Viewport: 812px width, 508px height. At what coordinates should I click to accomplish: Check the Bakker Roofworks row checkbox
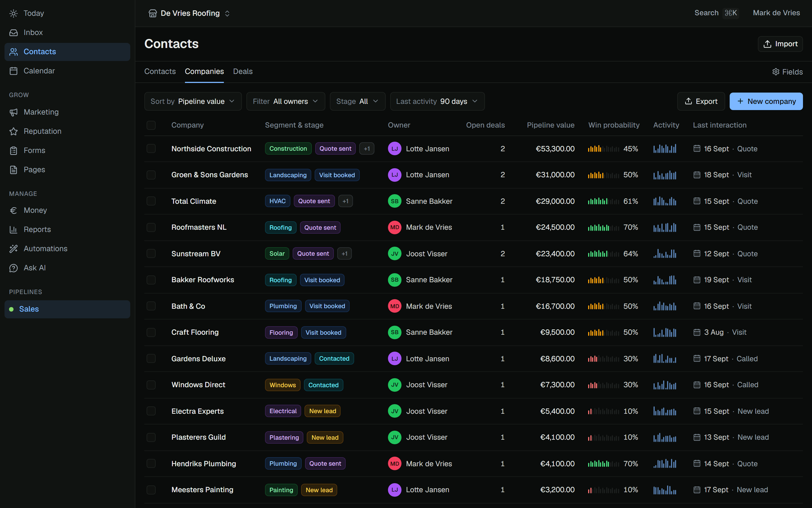tap(151, 280)
